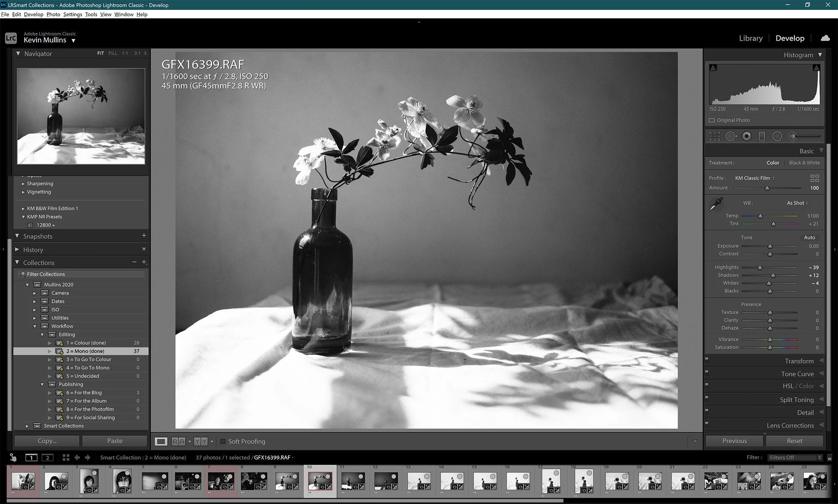The height and width of the screenshot is (504, 838).
Task: Open the WB As Shot dropdown
Action: (x=797, y=203)
